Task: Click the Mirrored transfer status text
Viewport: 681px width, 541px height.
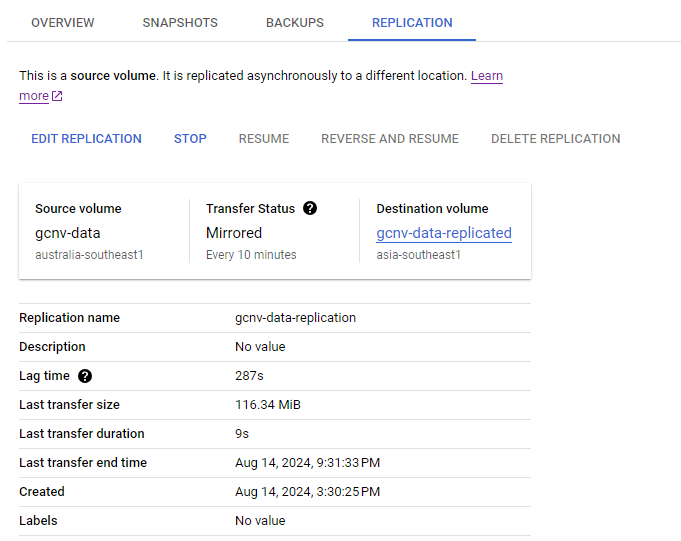Action: pyautogui.click(x=234, y=233)
